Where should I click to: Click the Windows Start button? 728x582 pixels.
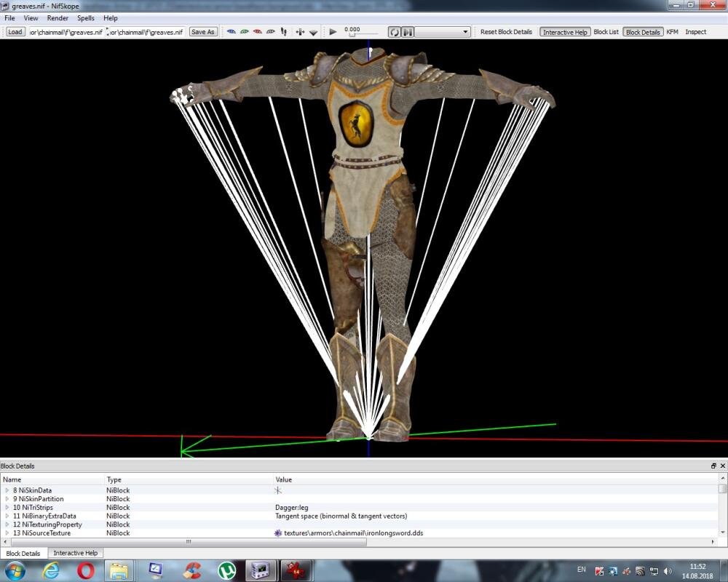(x=15, y=570)
